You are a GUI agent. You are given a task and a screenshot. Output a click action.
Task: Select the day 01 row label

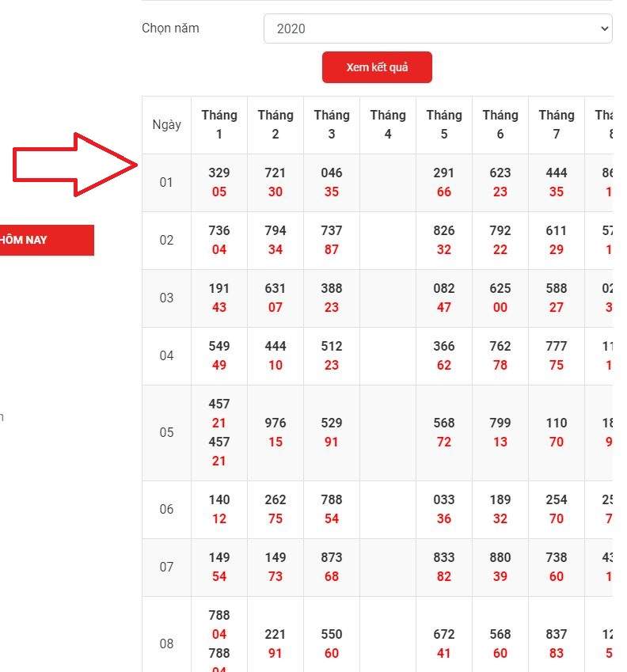[166, 182]
